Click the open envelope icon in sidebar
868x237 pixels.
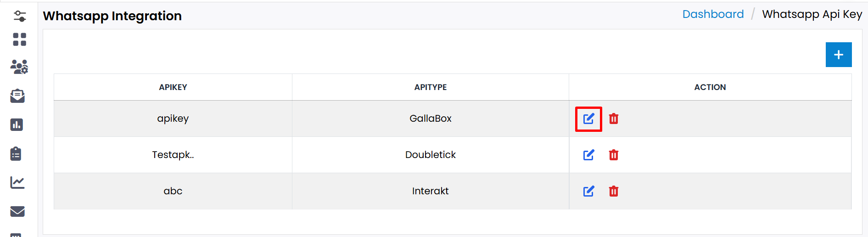(17, 96)
